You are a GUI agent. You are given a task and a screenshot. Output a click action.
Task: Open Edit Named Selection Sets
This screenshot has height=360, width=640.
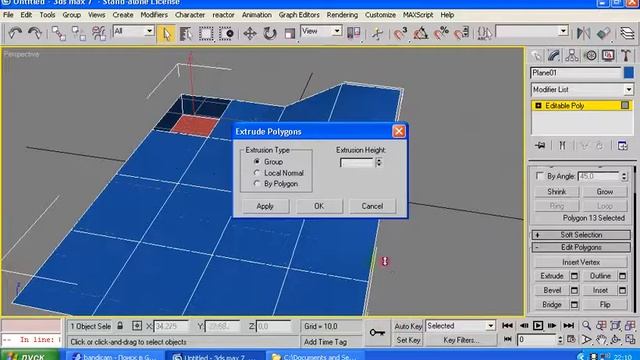(484, 33)
